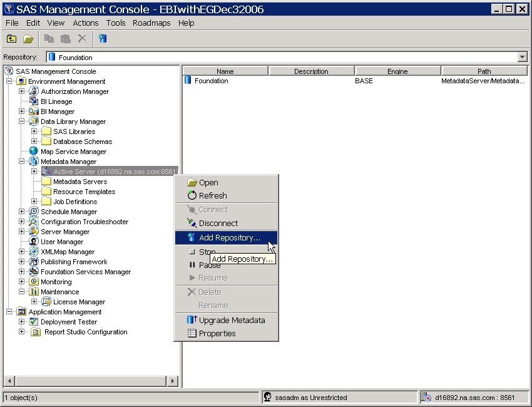Expand the Server Manager tree node
Image resolution: width=532 pixels, height=407 pixels.
pyautogui.click(x=22, y=232)
